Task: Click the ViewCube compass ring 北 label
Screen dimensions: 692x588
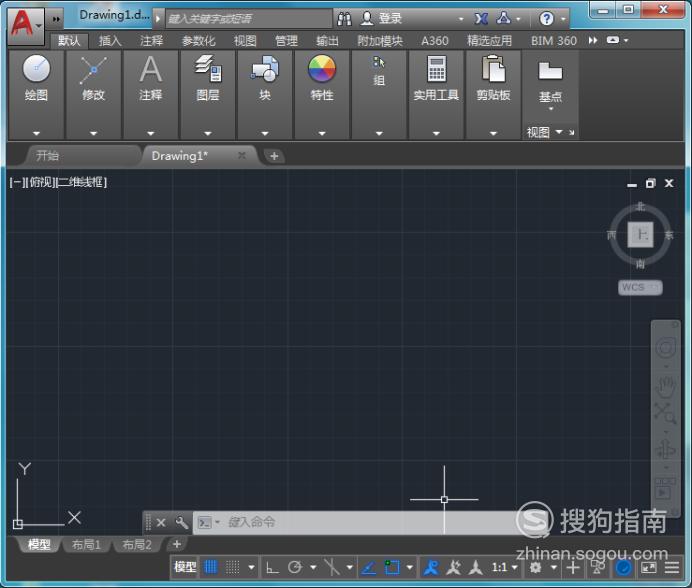Action: point(640,207)
